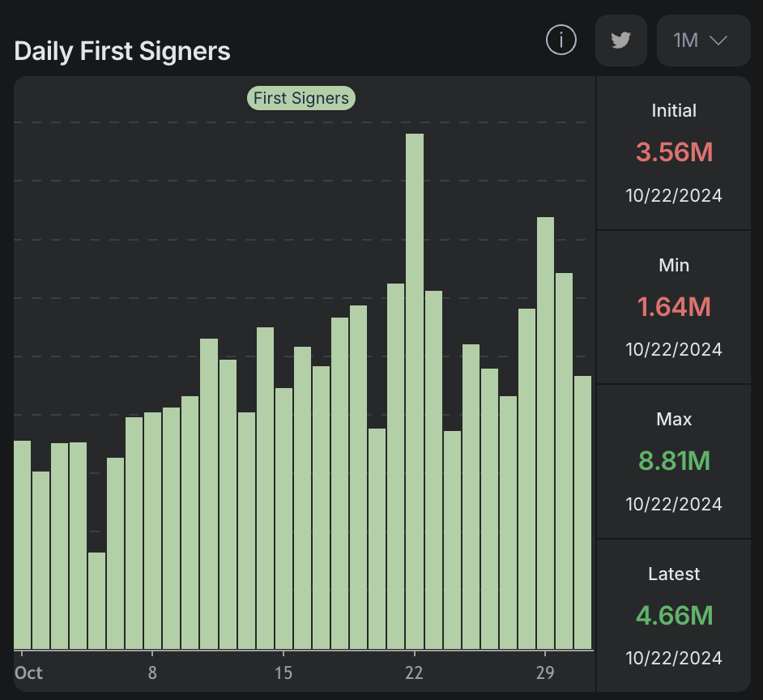Click the '8' x-axis tick label
The height and width of the screenshot is (700, 763).
pyautogui.click(x=152, y=672)
